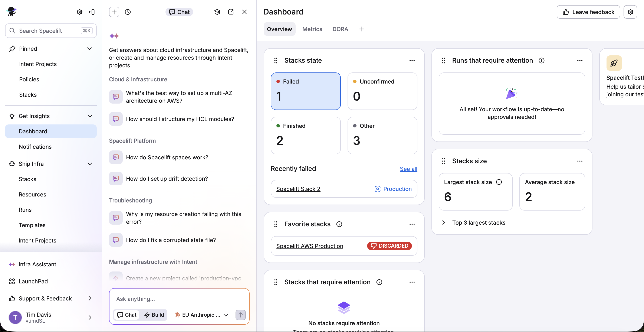Send the chat message with arrow button

coord(240,315)
